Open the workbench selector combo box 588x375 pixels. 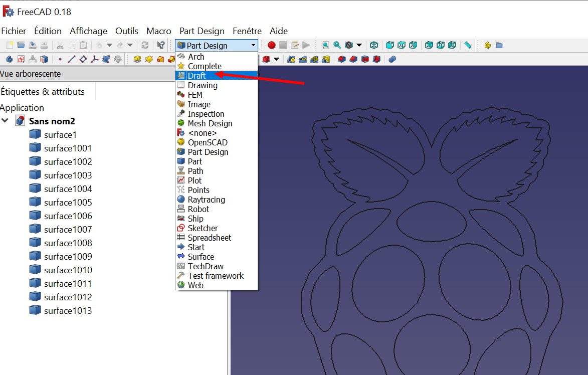pos(217,46)
